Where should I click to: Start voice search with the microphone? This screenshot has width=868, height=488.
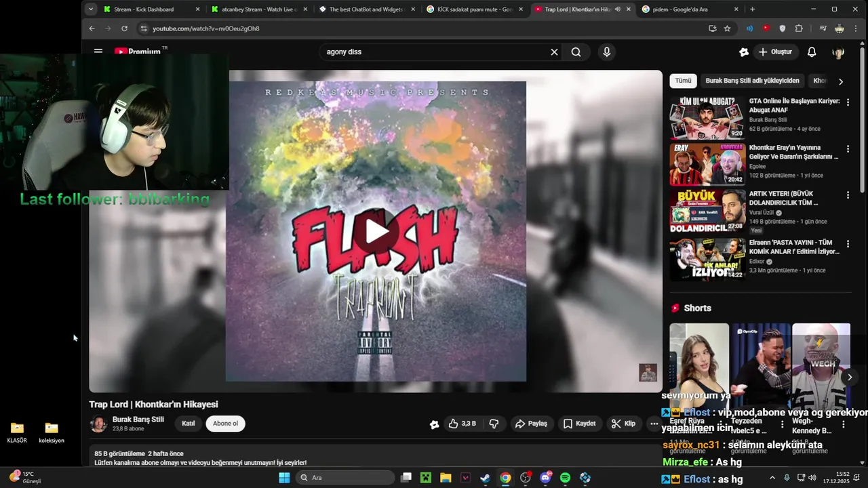pos(606,52)
